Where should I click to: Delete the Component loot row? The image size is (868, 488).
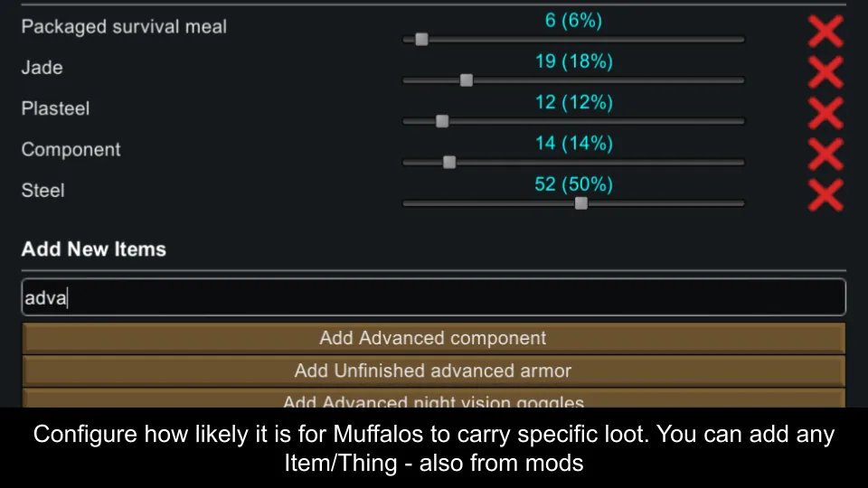825,154
